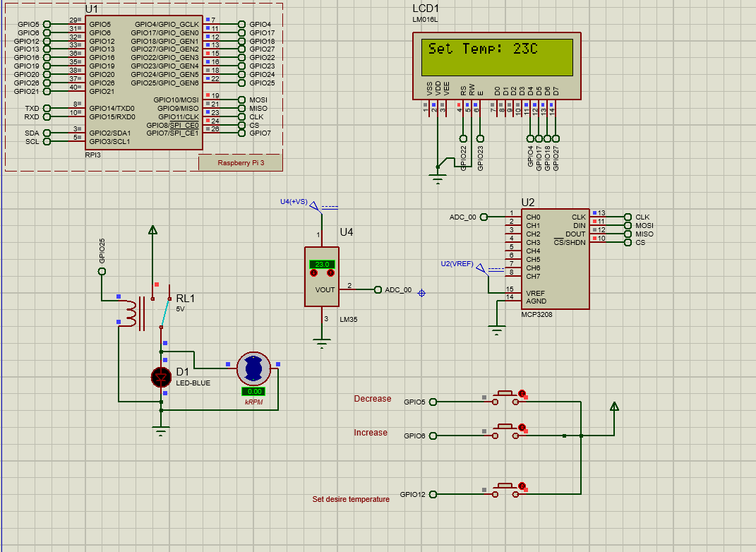Select the GPIO25 terminal near the relay
The height and width of the screenshot is (552, 756).
pyautogui.click(x=102, y=272)
